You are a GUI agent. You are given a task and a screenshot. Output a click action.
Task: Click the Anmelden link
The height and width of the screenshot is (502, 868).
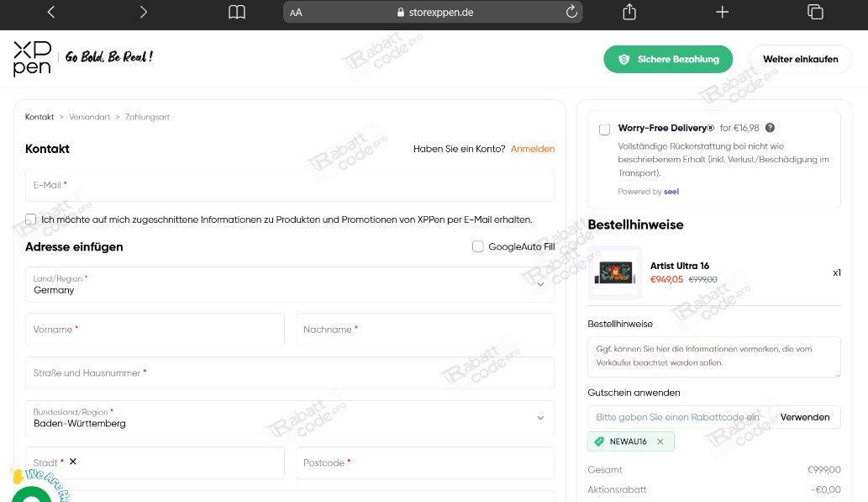point(533,149)
